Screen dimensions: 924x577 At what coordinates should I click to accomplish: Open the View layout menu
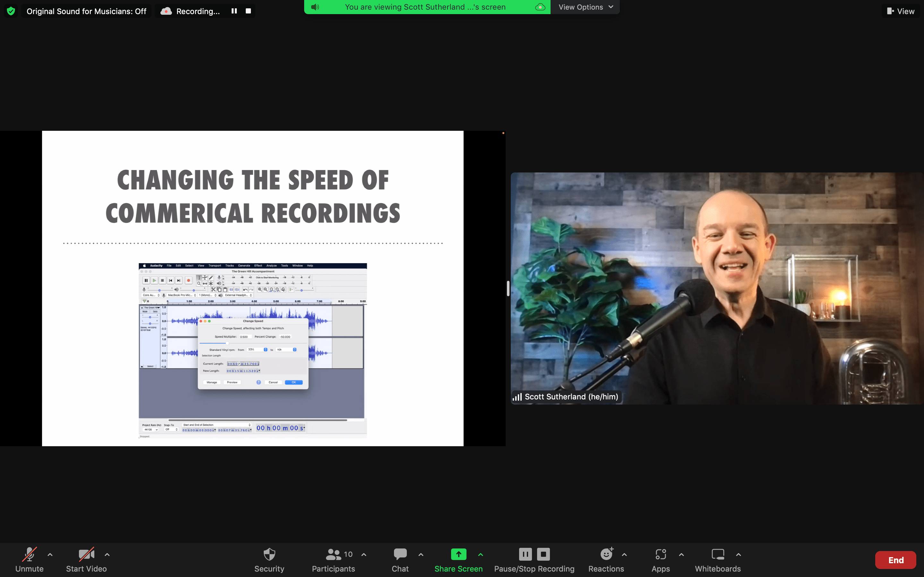(x=901, y=11)
